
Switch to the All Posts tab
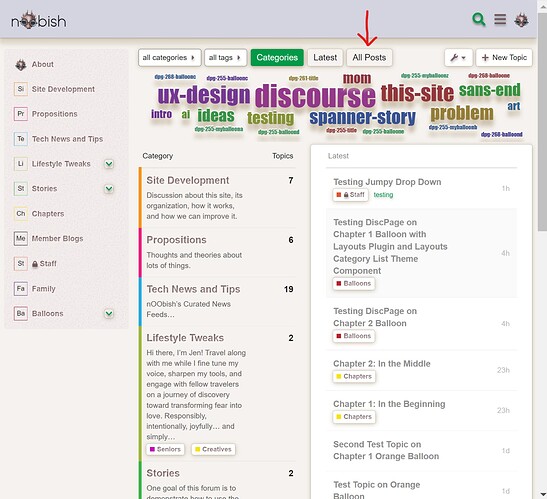point(369,58)
